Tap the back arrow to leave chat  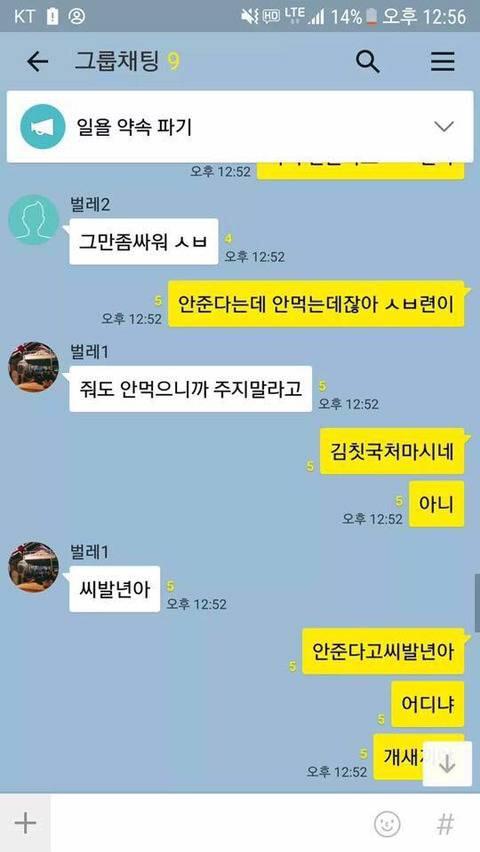pyautogui.click(x=38, y=62)
